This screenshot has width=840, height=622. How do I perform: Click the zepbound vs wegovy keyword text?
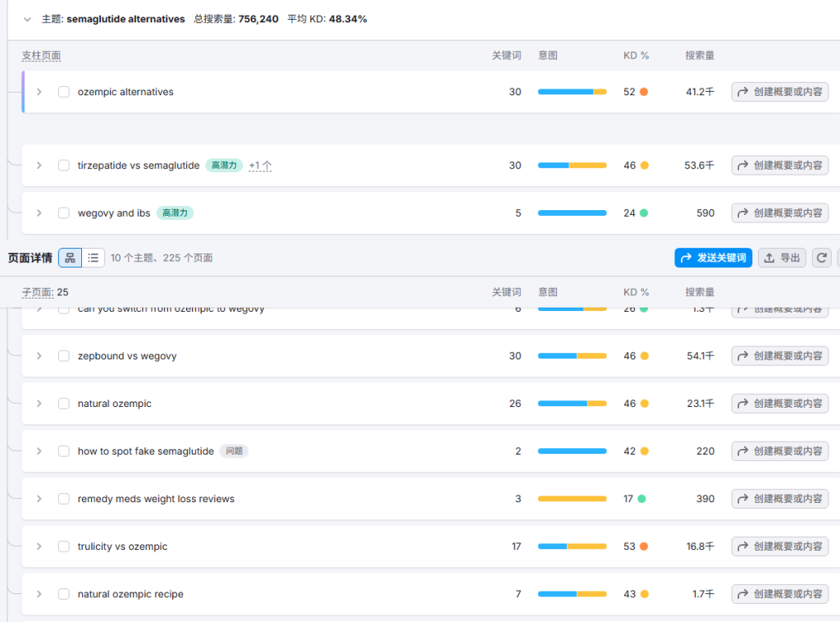(x=127, y=356)
